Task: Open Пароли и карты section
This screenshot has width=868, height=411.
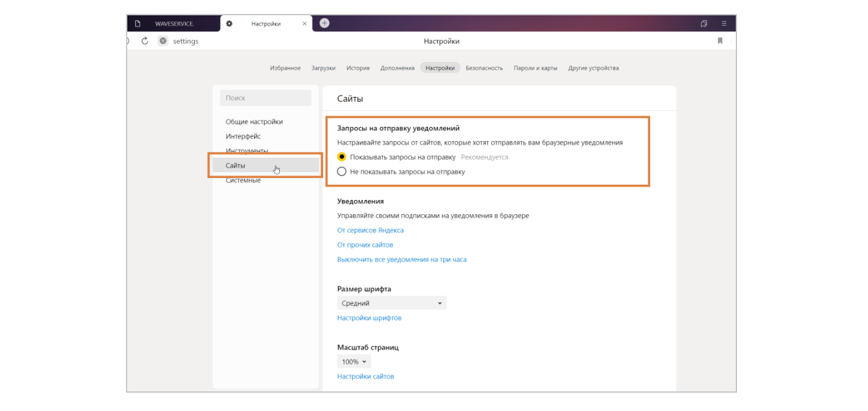Action: [x=536, y=68]
